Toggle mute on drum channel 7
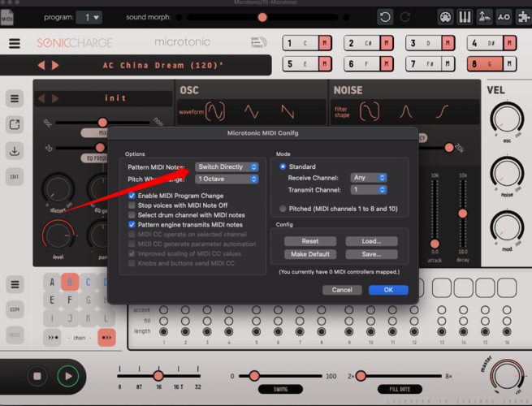Image resolution: width=532 pixels, height=406 pixels. click(448, 64)
